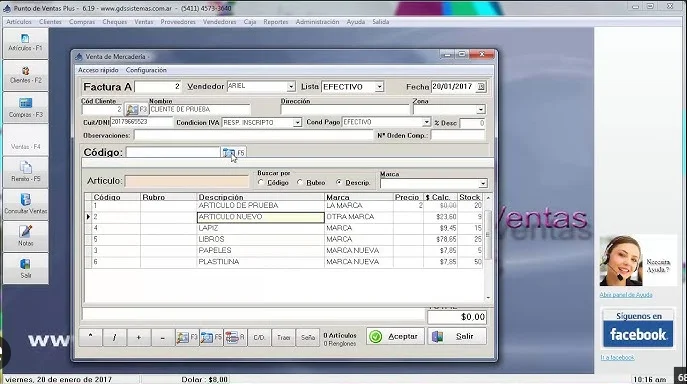Open the Reportes menu
The image size is (687, 384).
tap(276, 21)
